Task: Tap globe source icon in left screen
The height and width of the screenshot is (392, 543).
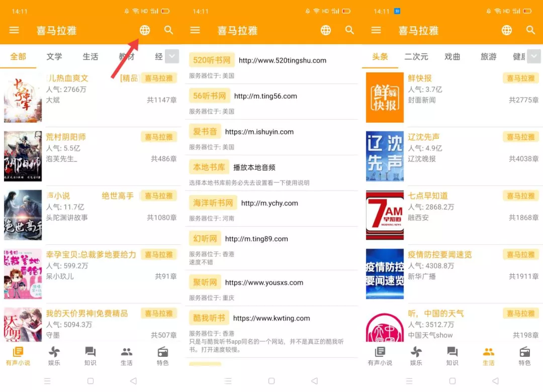Action: coord(145,30)
